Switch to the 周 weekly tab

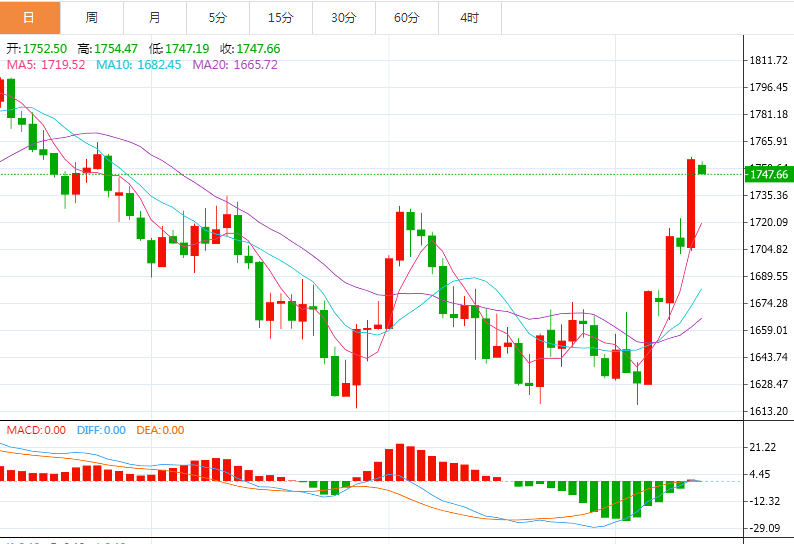tap(92, 18)
